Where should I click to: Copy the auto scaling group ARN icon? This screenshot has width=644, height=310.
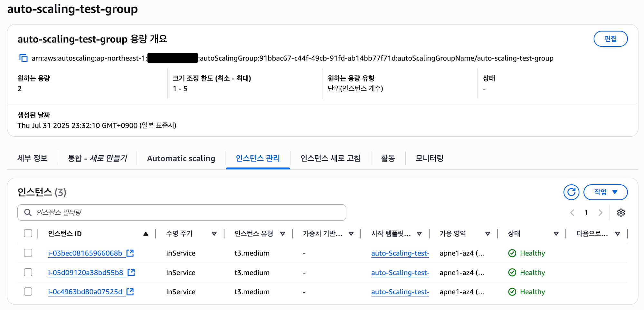click(x=23, y=58)
